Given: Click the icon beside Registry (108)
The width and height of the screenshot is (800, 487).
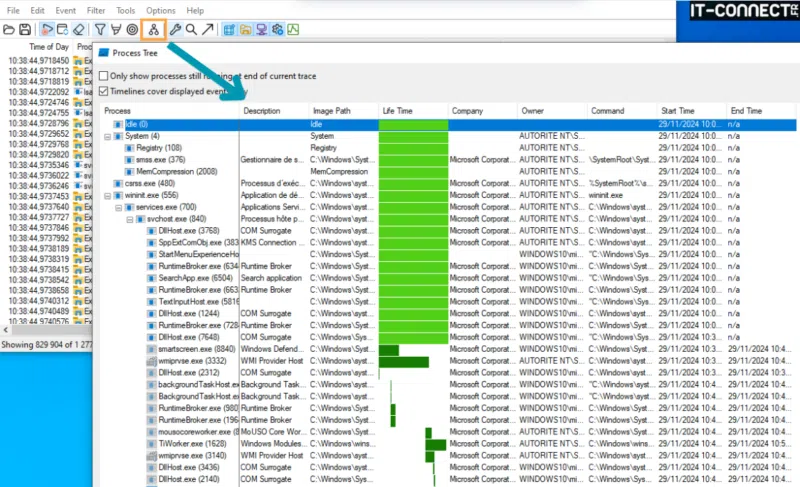Looking at the screenshot, I should pyautogui.click(x=129, y=148).
